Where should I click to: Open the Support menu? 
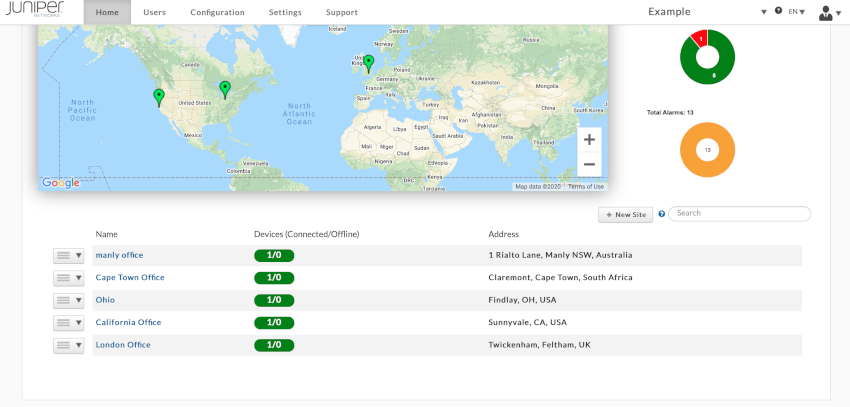click(x=342, y=12)
